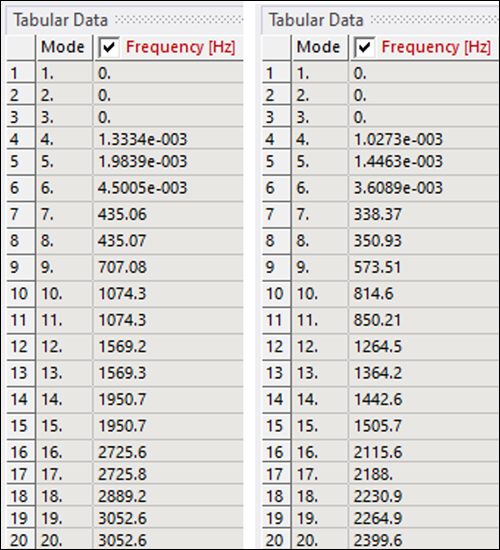The width and height of the screenshot is (500, 550).
Task: Select the 435.06 frequency cell
Action: pos(168,214)
